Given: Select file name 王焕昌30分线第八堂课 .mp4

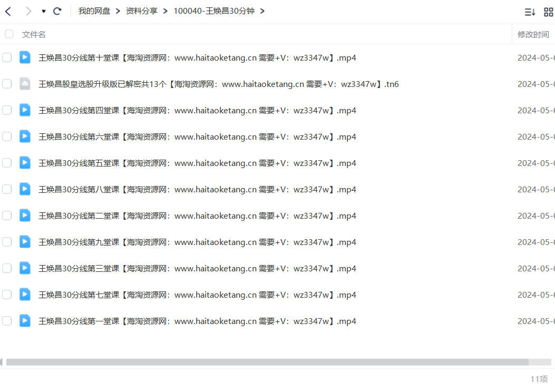Looking at the screenshot, I should [x=197, y=190].
